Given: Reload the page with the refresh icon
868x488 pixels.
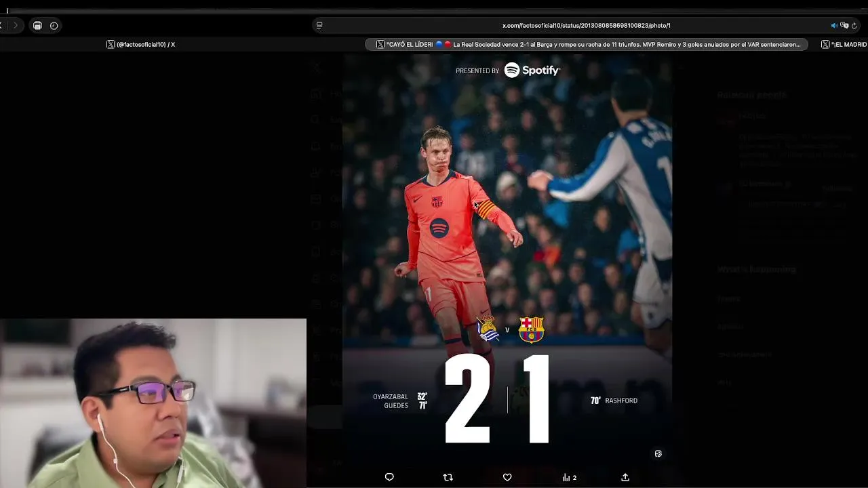Looking at the screenshot, I should 854,25.
